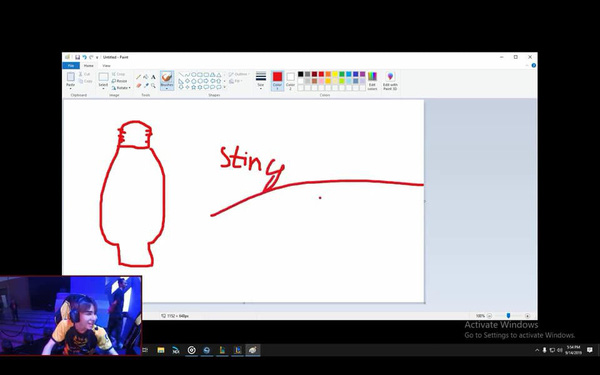600x375 pixels.
Task: Choose the Line shape in Shapes gallery
Action: 181,75
